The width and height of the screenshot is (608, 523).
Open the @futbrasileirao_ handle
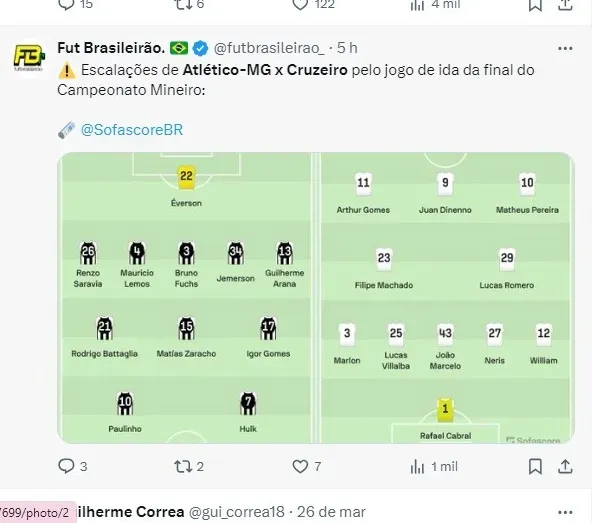click(270, 48)
